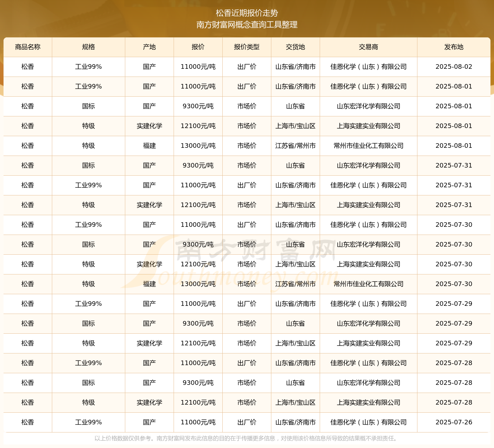The width and height of the screenshot is (494, 448).
Task: Click the 报价 column header
Action: click(198, 47)
